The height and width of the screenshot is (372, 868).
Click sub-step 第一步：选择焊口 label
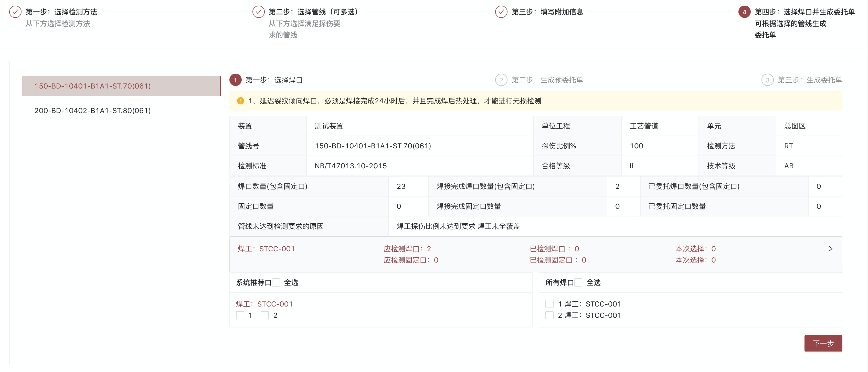pos(274,80)
